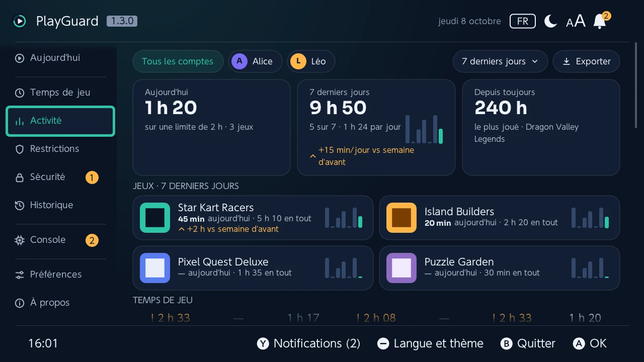Click Island Builders weekly bar chart
This screenshot has width=644, height=362.
(x=590, y=218)
